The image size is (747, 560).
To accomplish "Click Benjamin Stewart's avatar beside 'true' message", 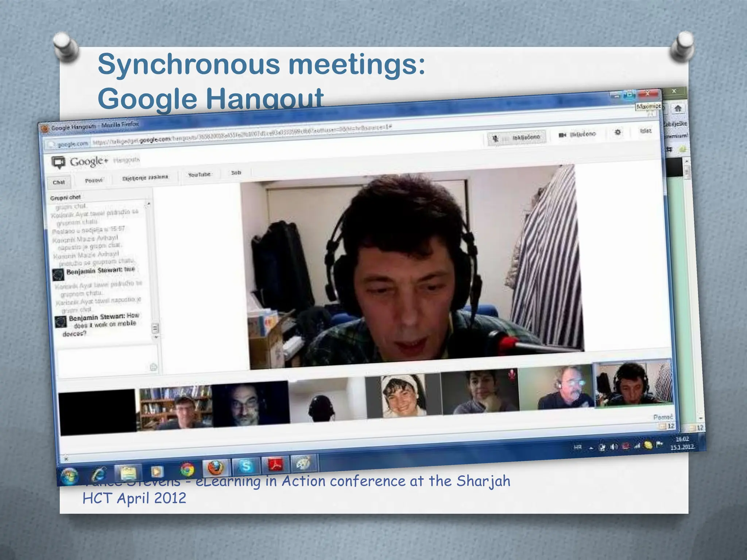I will [x=58, y=274].
